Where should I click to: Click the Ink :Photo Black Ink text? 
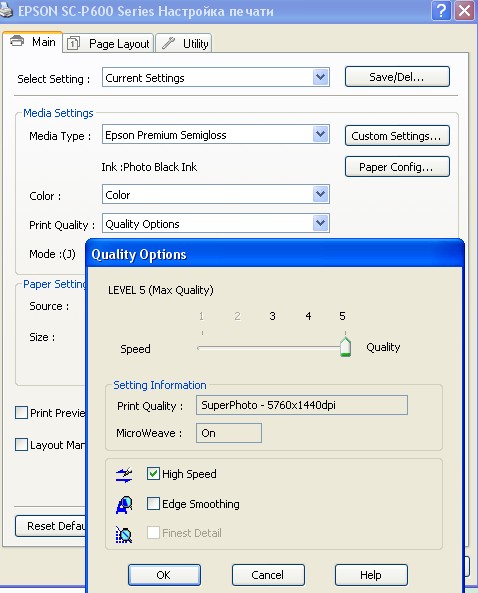(149, 167)
